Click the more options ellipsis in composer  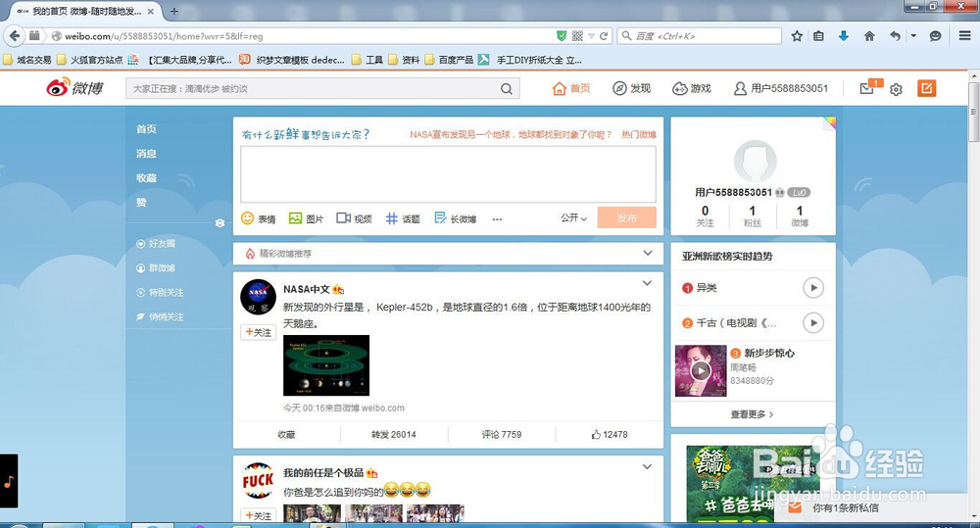[497, 219]
